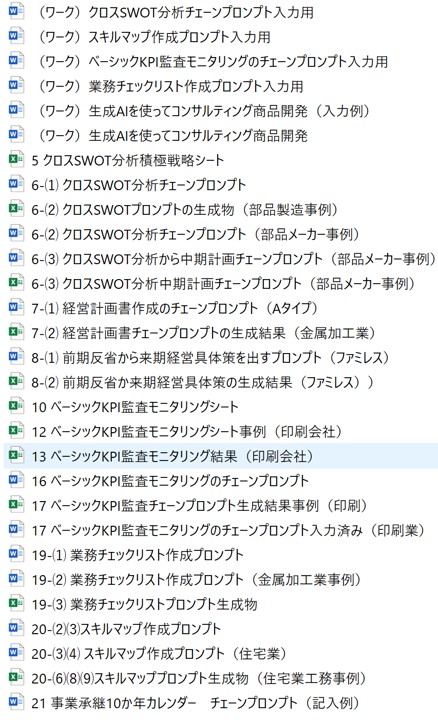Select file name 19-(2) 業務チェックリスト作成プロンプト（金属加工業事例）

[x=196, y=579]
